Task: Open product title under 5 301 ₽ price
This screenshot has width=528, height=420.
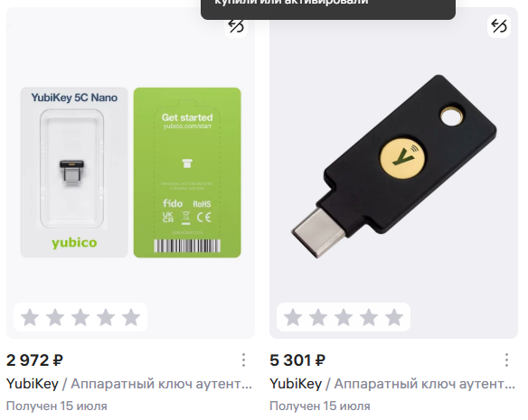Action: [x=392, y=384]
